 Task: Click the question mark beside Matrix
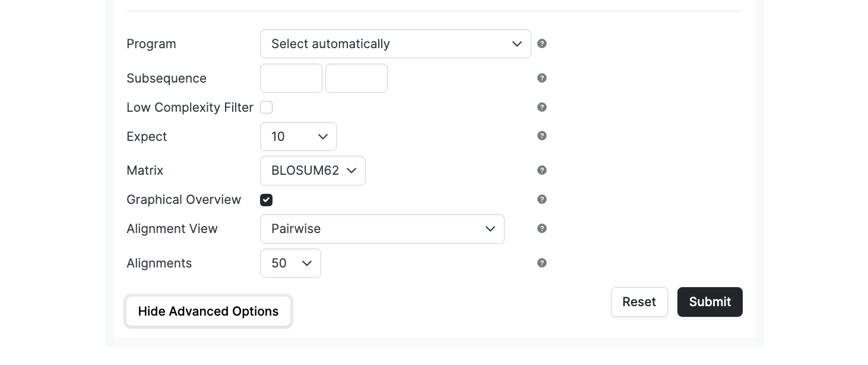(x=541, y=170)
